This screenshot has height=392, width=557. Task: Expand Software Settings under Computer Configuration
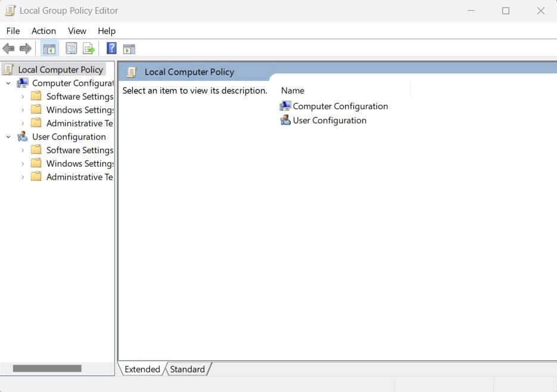coord(23,97)
